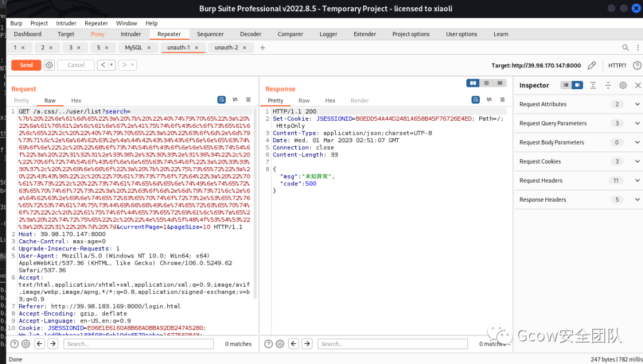Open help icon beside HTTP/1
Viewport: 643px width, 364px height.
coord(637,65)
